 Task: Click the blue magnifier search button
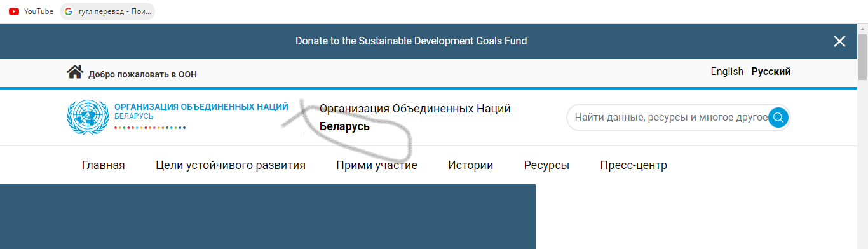click(x=778, y=118)
